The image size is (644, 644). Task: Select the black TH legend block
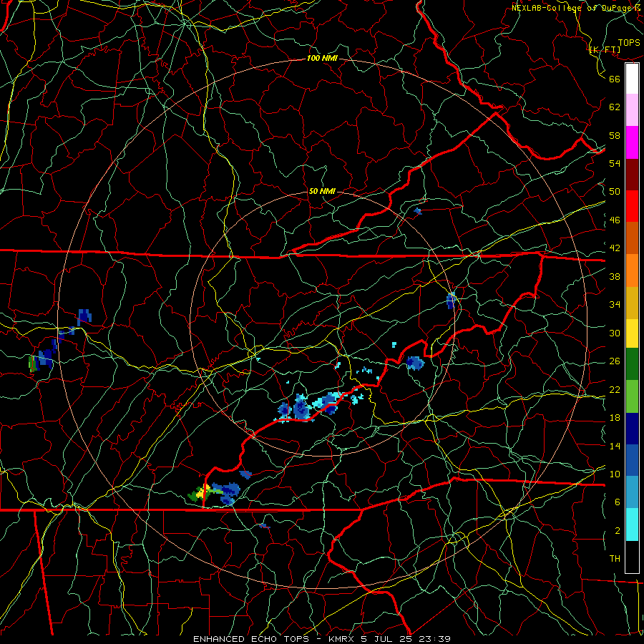click(x=632, y=557)
